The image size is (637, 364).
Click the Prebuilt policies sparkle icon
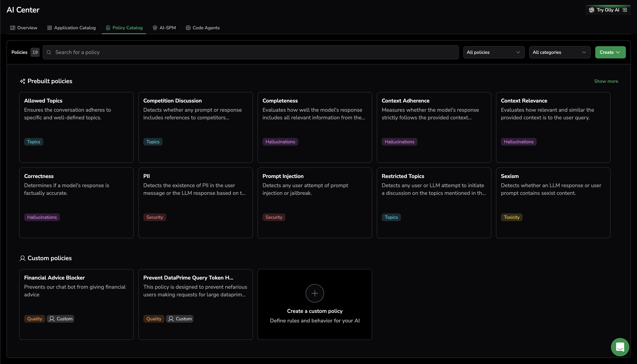[22, 81]
